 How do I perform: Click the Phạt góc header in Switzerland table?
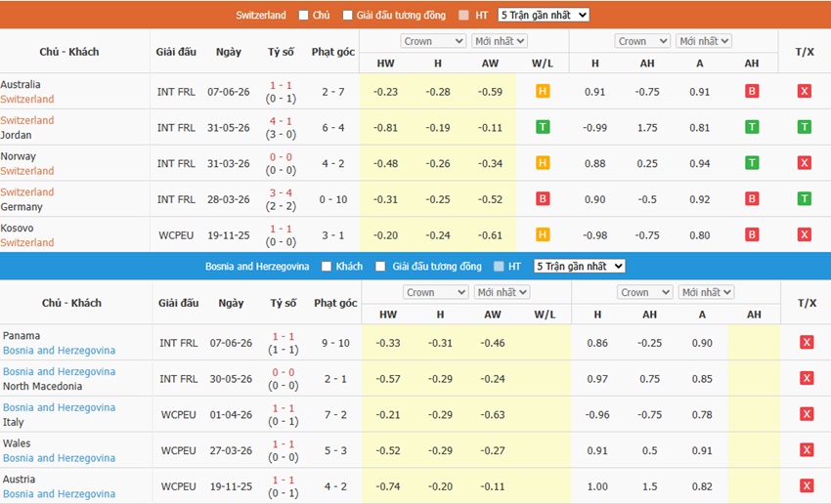[333, 52]
